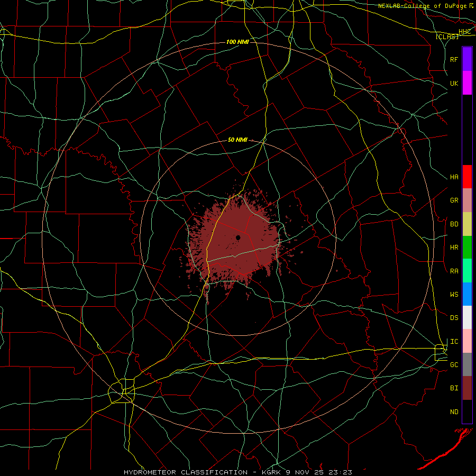Click the HHC product code text
This screenshot has height=476, width=476.
click(x=464, y=32)
